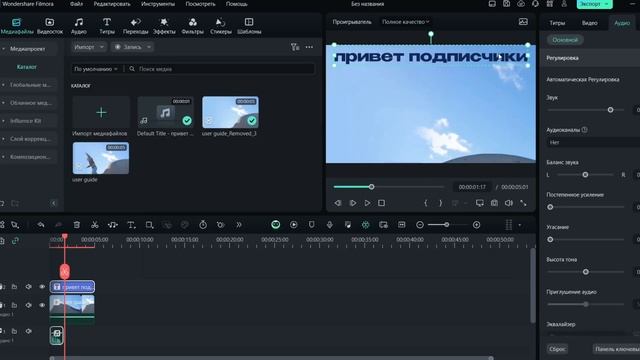Screen dimensions: 640x360
Task: Click the Экспорт button
Action: 594,4
